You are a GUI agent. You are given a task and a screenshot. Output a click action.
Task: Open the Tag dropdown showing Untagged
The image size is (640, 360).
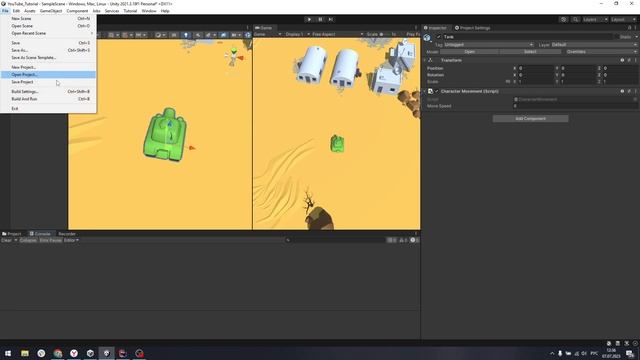click(x=489, y=44)
